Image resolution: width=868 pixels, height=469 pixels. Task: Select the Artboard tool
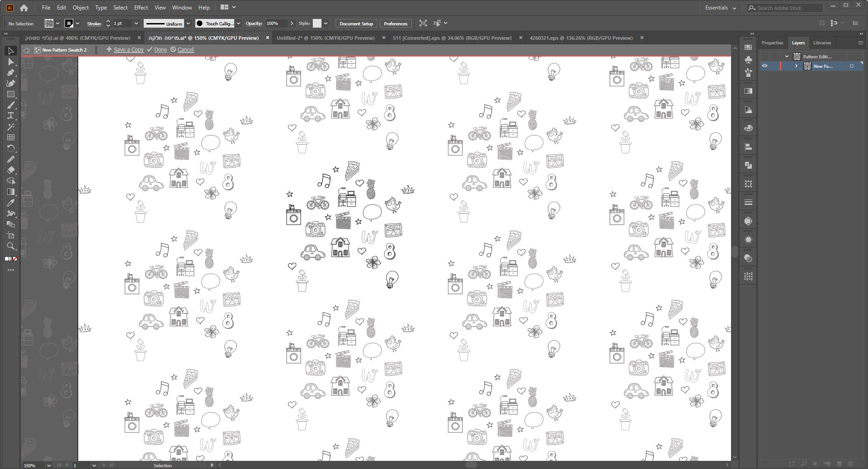click(x=11, y=235)
